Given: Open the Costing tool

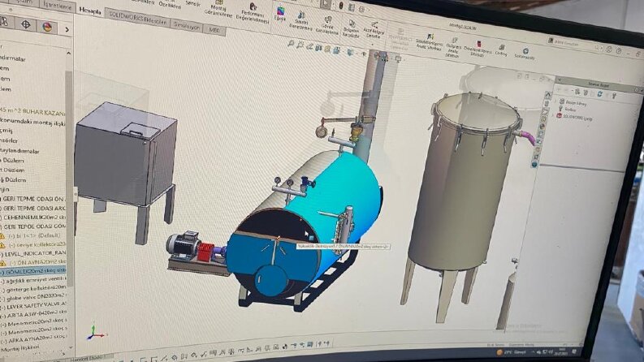Looking at the screenshot, I should pos(501,50).
